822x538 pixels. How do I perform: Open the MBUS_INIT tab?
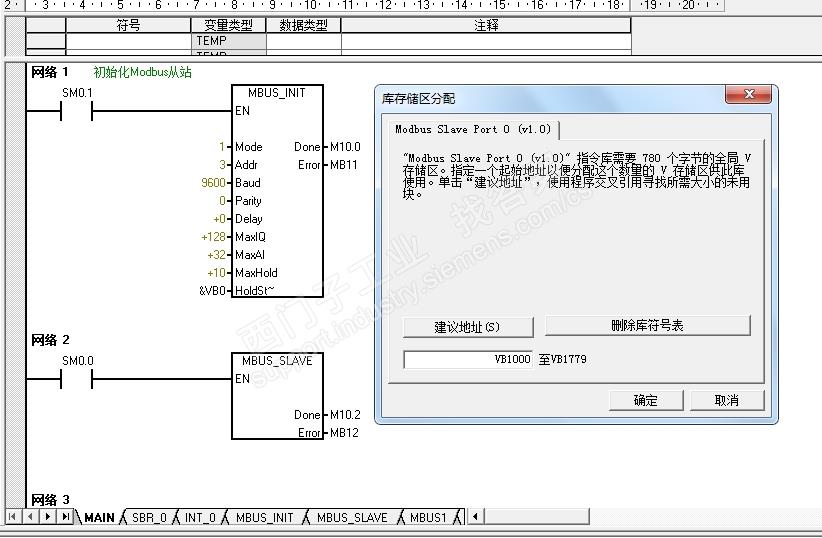tap(264, 518)
